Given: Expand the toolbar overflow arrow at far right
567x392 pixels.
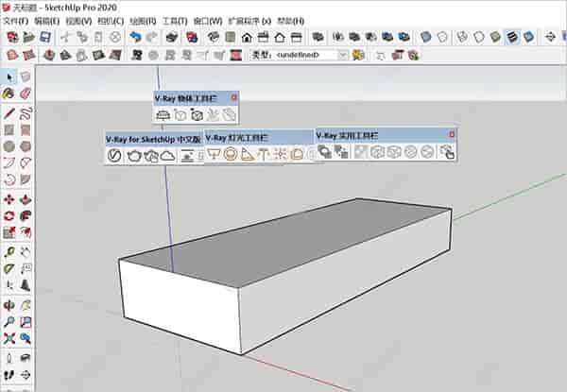Looking at the screenshot, I should pos(550,37).
